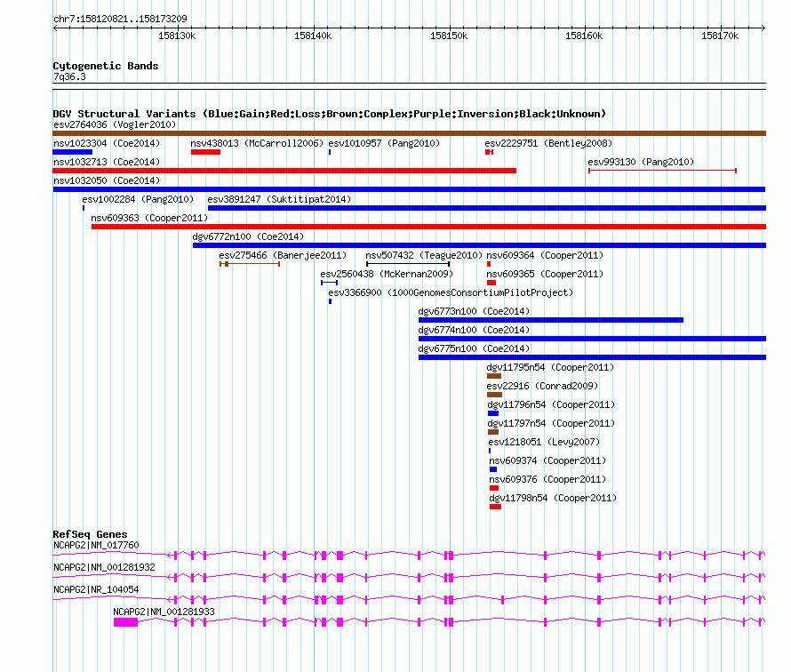The width and height of the screenshot is (791, 672).
Task: Open the nsv507432 (Teague2010) label
Action: coord(424,255)
